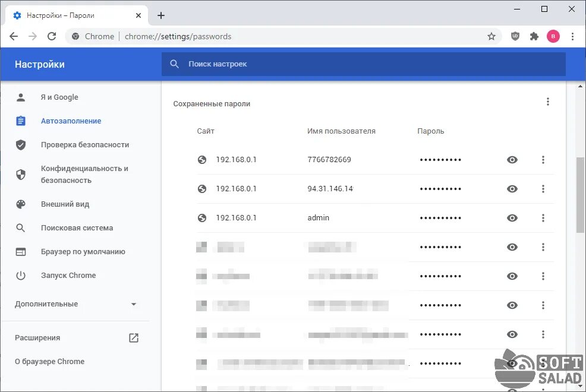The width and height of the screenshot is (586, 392).
Task: Open Запуск Chrome section
Action: [x=68, y=275]
